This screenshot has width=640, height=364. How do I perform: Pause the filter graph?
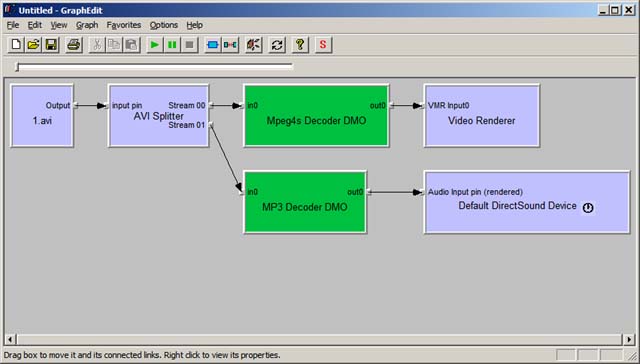172,44
